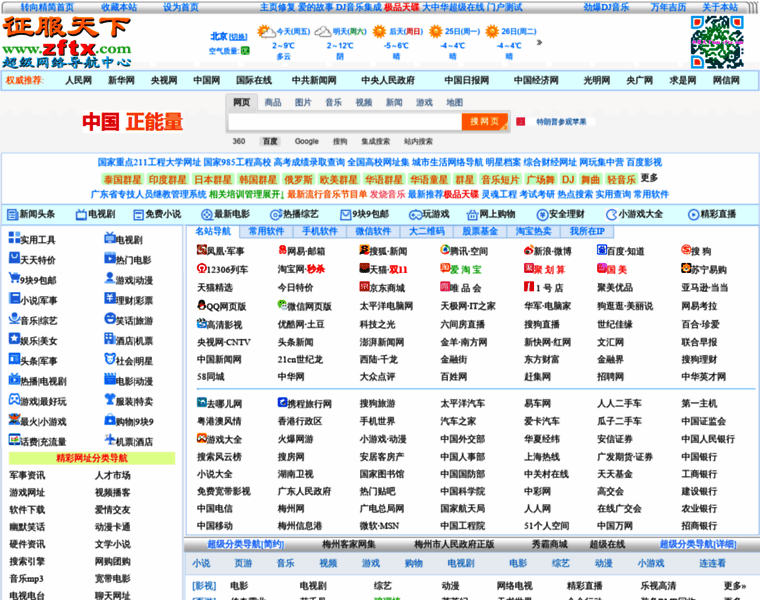Click the 精彩网址分类导航 yellow header

coord(92,458)
